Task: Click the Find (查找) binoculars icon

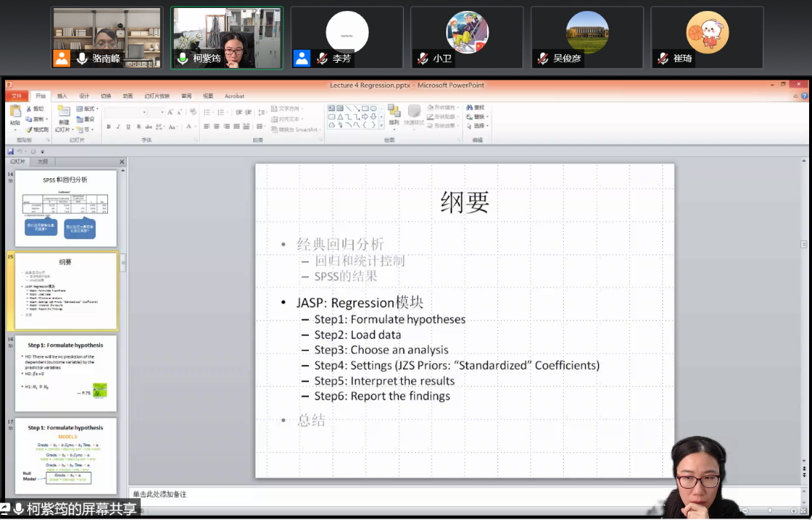Action: click(x=470, y=107)
